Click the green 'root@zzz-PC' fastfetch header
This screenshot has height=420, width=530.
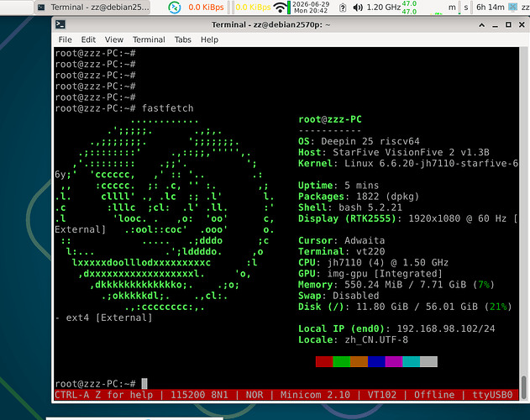[330, 119]
